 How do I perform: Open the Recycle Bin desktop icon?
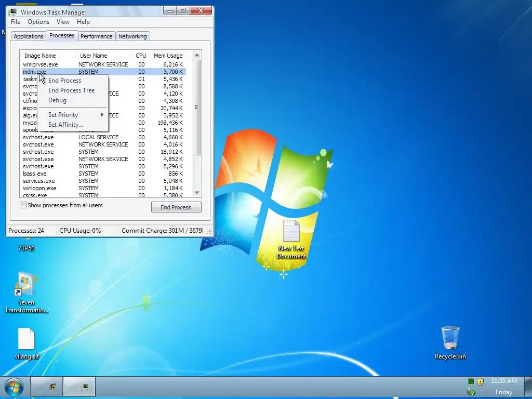tap(450, 343)
